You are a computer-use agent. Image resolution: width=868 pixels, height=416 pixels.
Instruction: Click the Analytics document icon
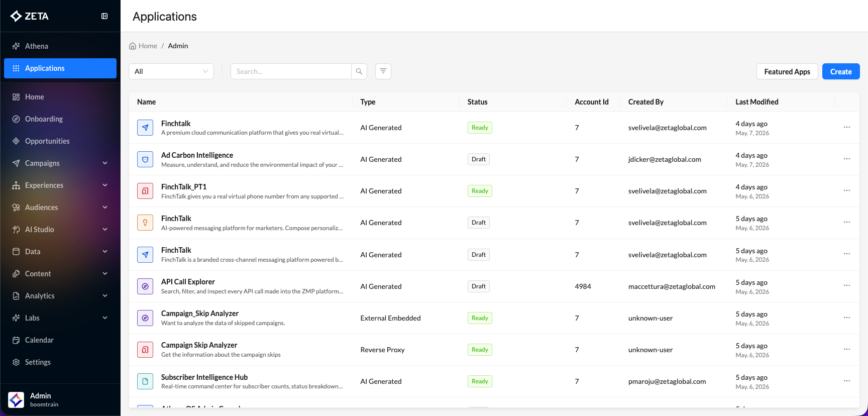coord(16,296)
